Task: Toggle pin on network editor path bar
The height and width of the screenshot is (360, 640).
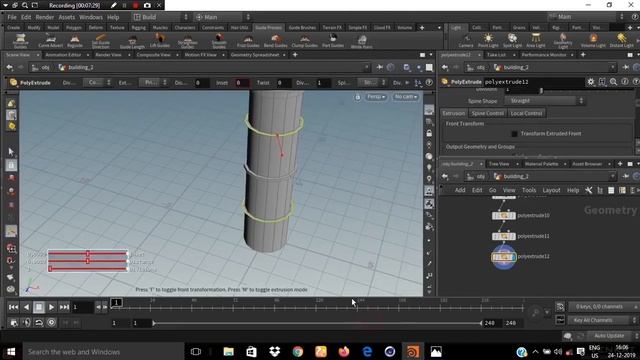Action: coord(625,176)
